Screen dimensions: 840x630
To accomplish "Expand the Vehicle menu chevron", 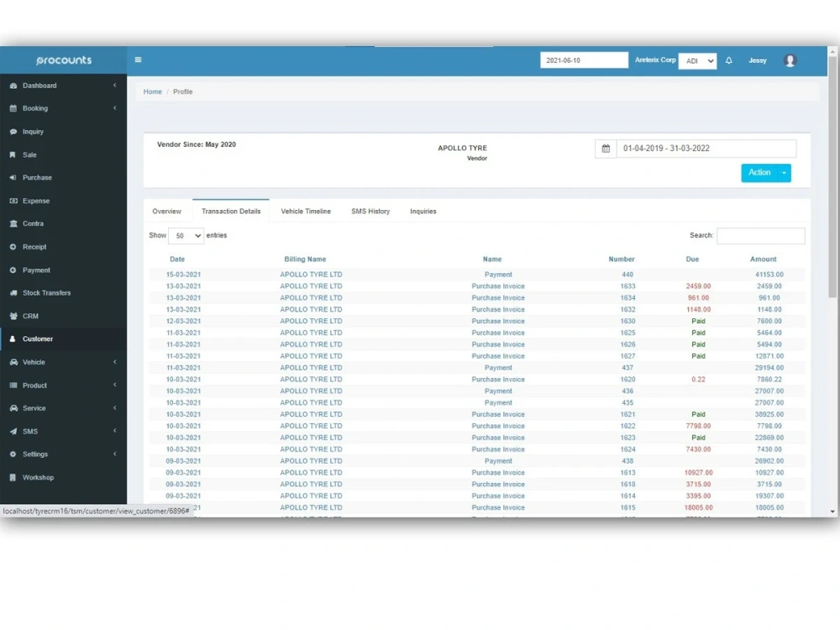I will 114,363.
